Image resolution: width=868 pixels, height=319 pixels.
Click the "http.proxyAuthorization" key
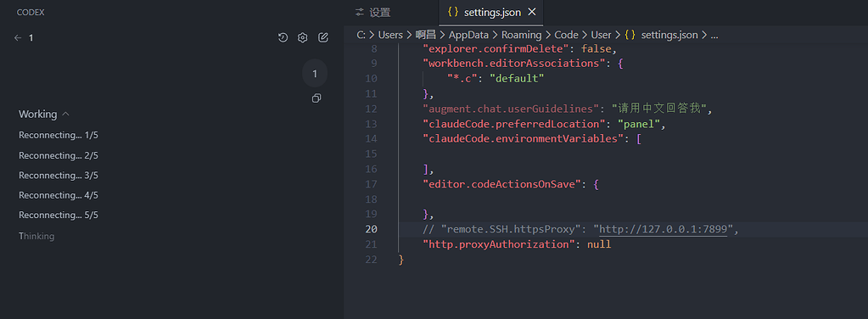point(500,244)
